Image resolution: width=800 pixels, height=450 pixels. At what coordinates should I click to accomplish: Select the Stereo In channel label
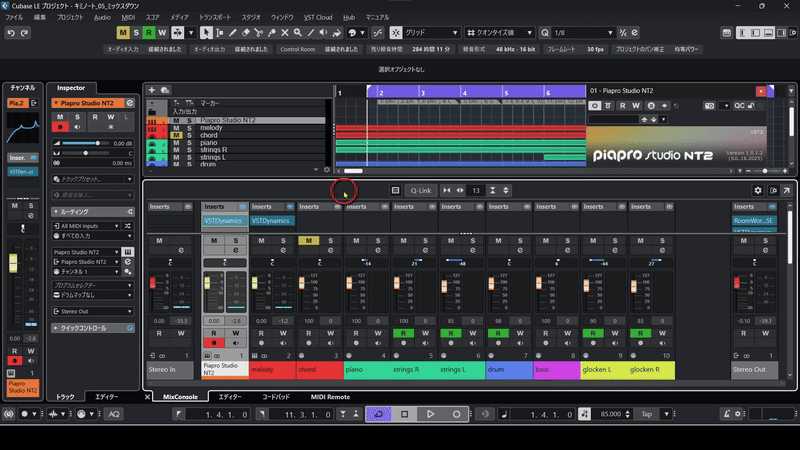[x=170, y=369]
